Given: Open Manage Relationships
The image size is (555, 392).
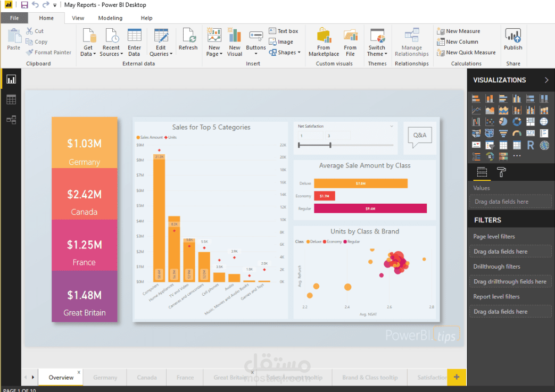Looking at the screenshot, I should pos(412,42).
